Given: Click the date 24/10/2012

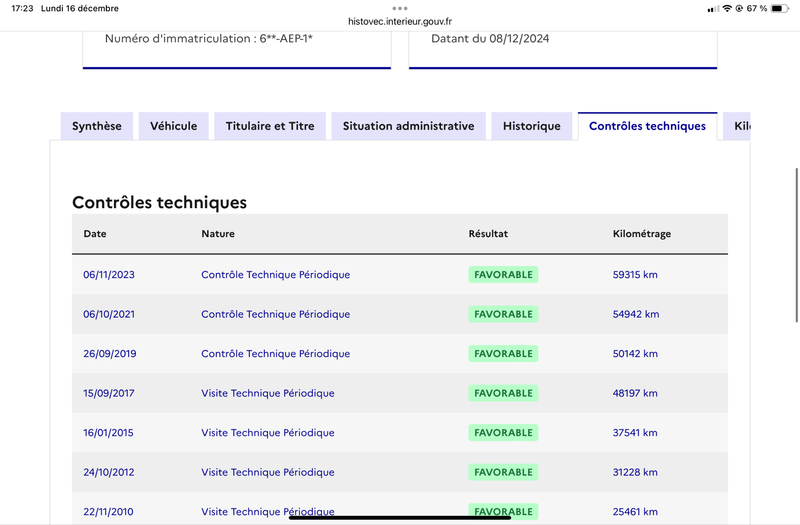Looking at the screenshot, I should (109, 472).
